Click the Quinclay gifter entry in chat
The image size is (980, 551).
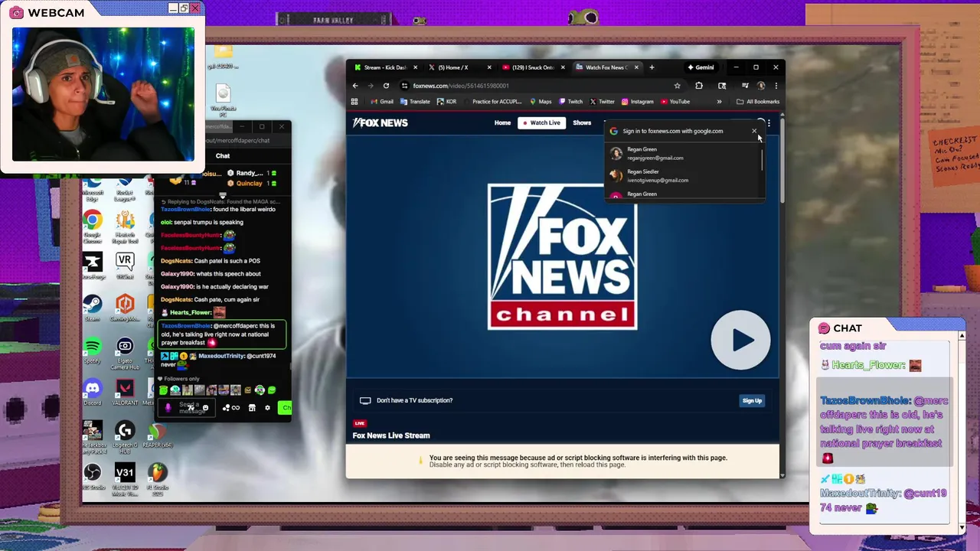[x=252, y=183]
